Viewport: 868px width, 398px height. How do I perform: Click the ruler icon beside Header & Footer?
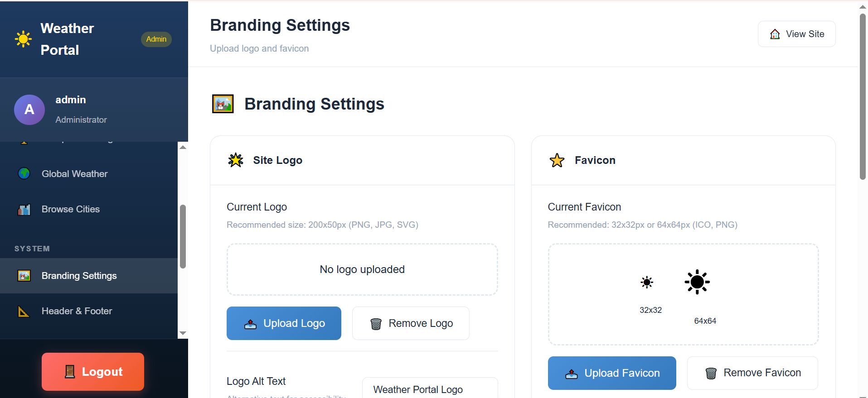24,311
